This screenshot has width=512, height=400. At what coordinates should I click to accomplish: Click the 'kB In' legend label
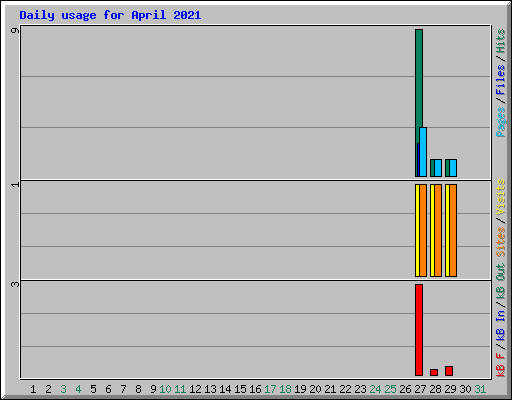(501, 325)
